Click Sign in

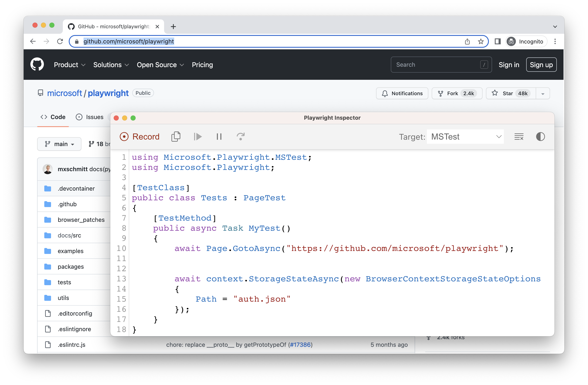[x=509, y=65]
